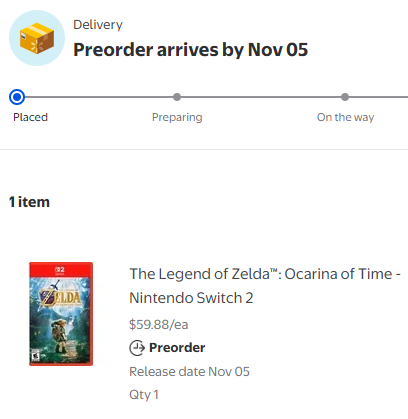
Task: Open The Legend of Zelda product title link
Action: tap(265, 286)
